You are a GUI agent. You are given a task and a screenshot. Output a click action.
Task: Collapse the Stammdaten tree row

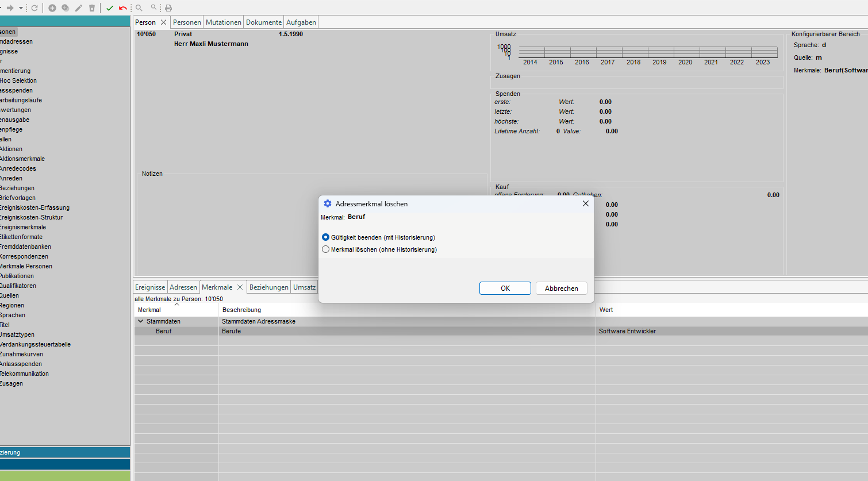[x=141, y=321]
